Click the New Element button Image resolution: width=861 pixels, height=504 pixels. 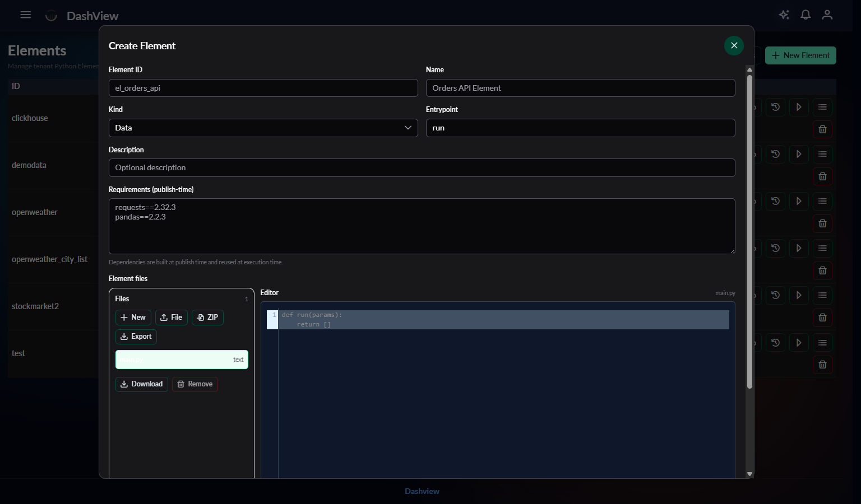(800, 55)
